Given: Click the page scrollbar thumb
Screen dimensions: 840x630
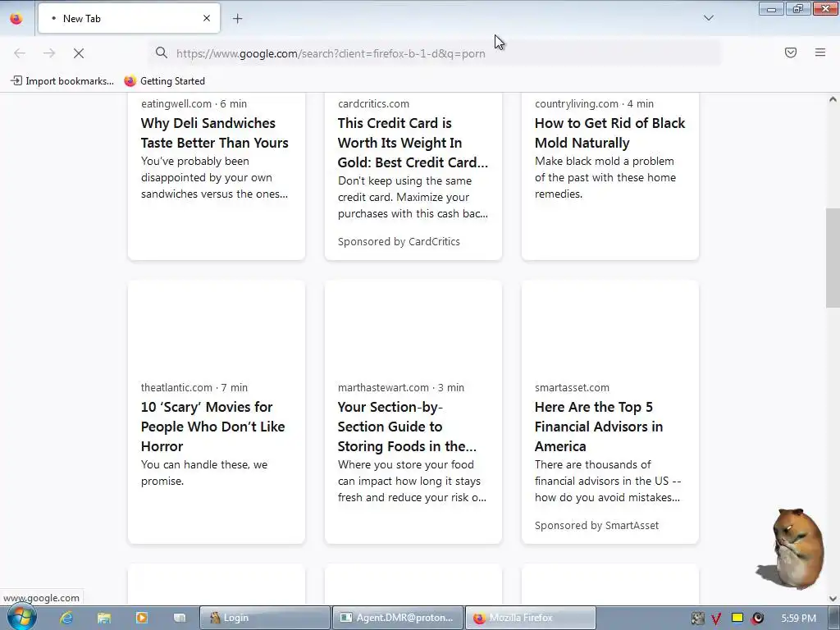Looking at the screenshot, I should tap(833, 258).
